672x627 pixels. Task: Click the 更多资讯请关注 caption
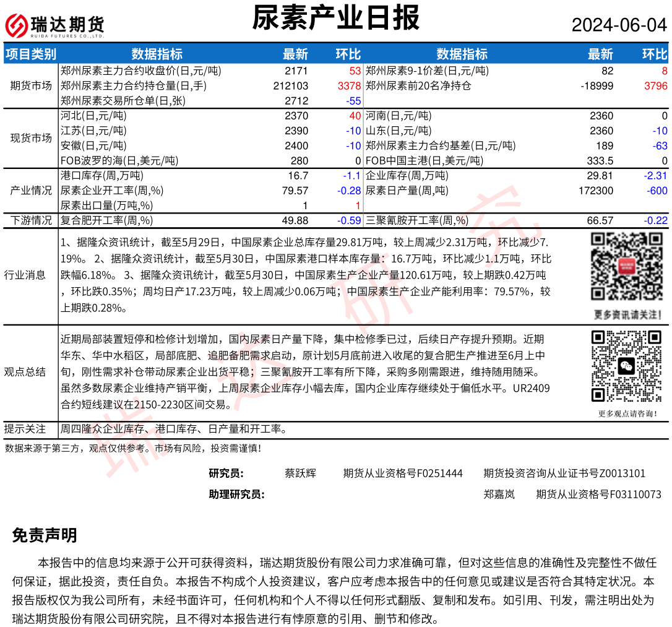[x=627, y=314]
